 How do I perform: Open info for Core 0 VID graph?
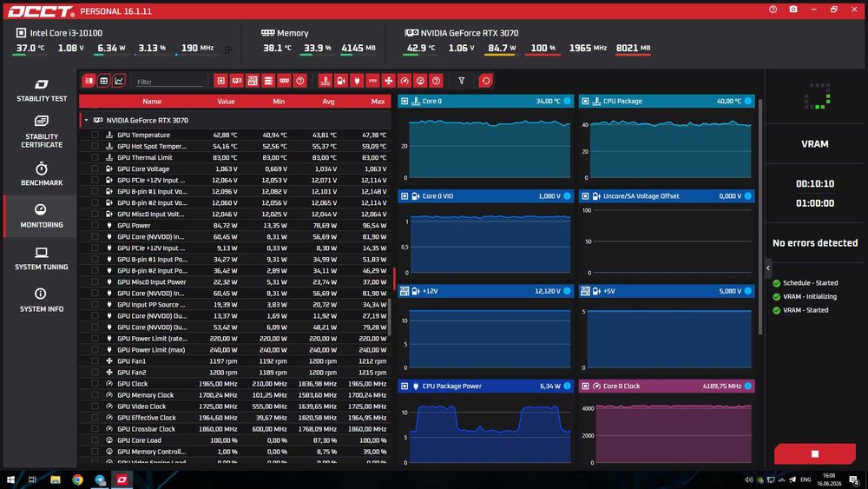pyautogui.click(x=567, y=196)
